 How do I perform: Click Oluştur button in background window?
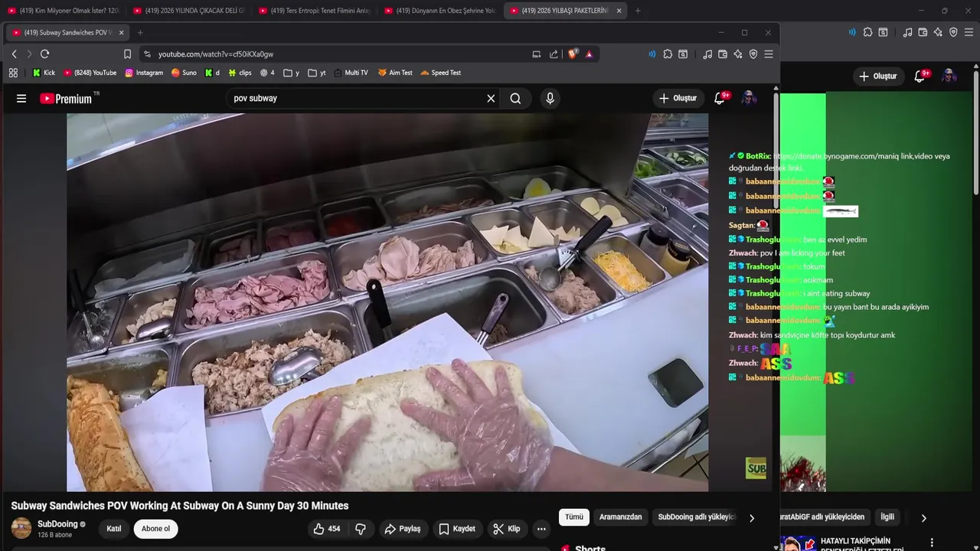(x=877, y=76)
